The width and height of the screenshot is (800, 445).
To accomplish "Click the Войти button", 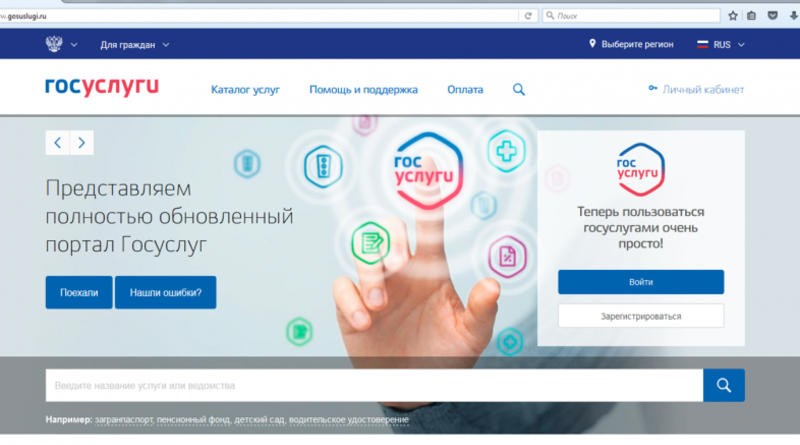I will point(641,282).
